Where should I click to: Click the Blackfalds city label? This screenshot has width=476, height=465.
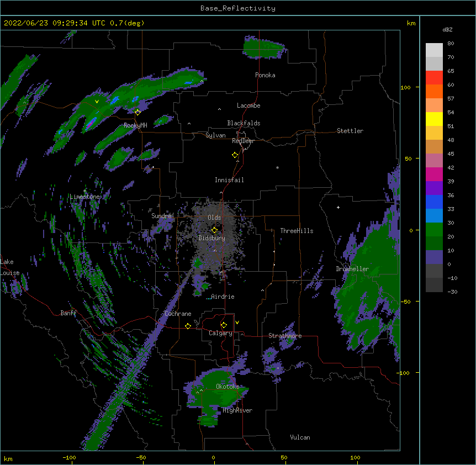click(x=244, y=123)
